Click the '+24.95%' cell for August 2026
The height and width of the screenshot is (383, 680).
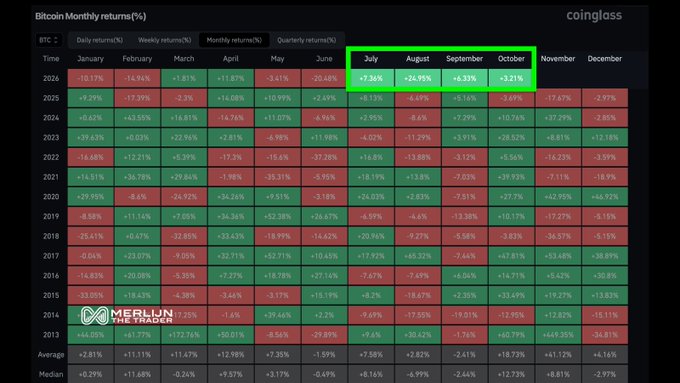click(418, 79)
